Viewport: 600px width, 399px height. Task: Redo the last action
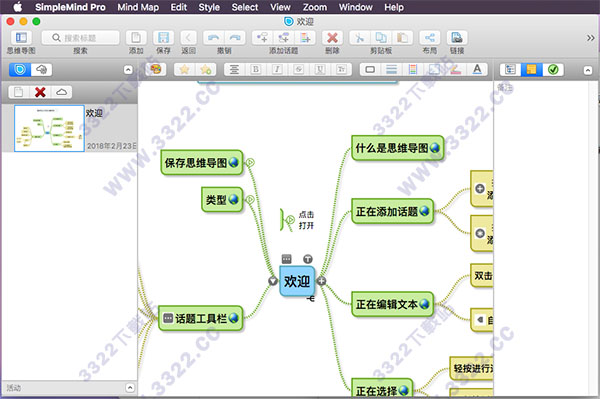235,37
